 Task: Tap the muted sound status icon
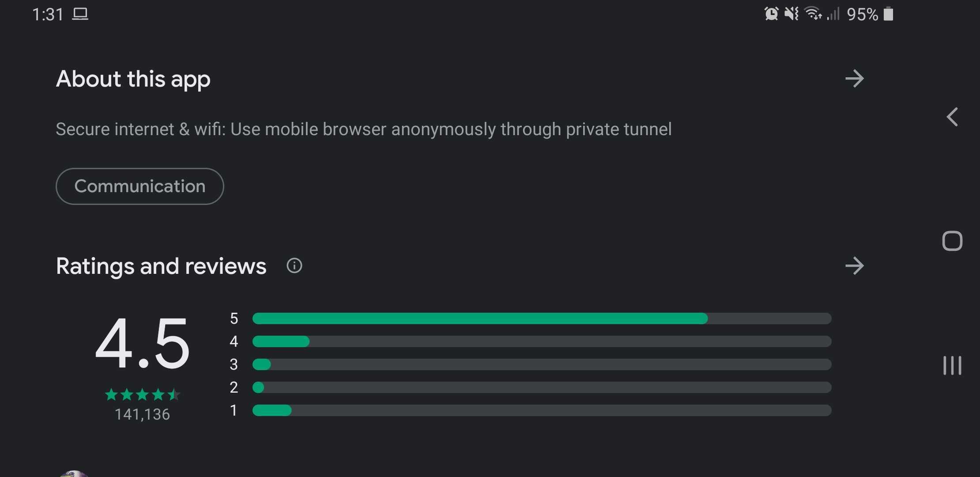pos(792,14)
